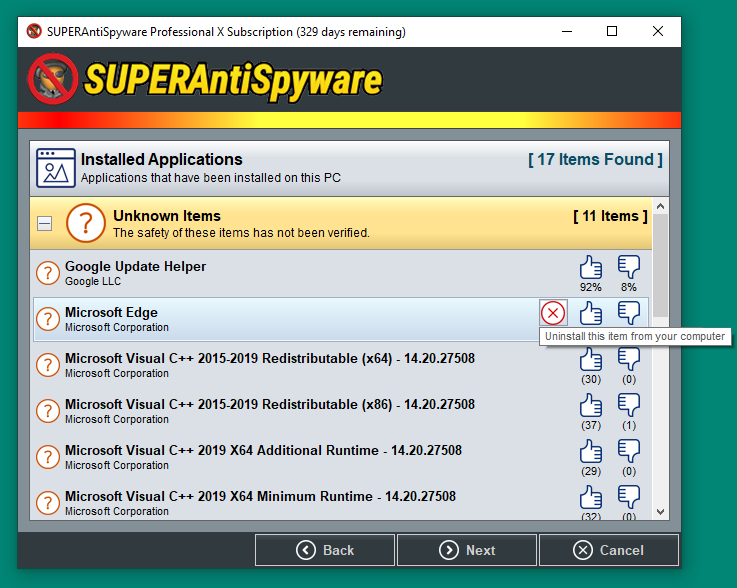
Task: Click the 92% approval rating
Action: click(590, 287)
